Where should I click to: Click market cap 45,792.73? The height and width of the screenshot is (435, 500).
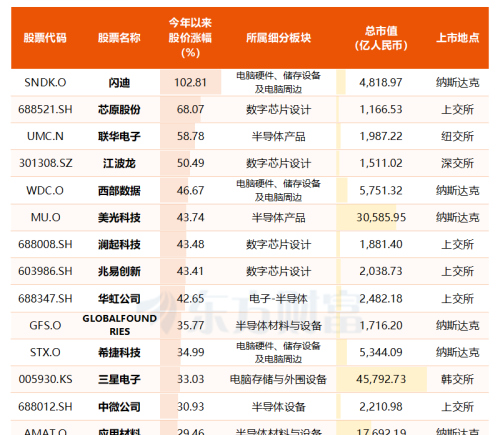[381, 379]
